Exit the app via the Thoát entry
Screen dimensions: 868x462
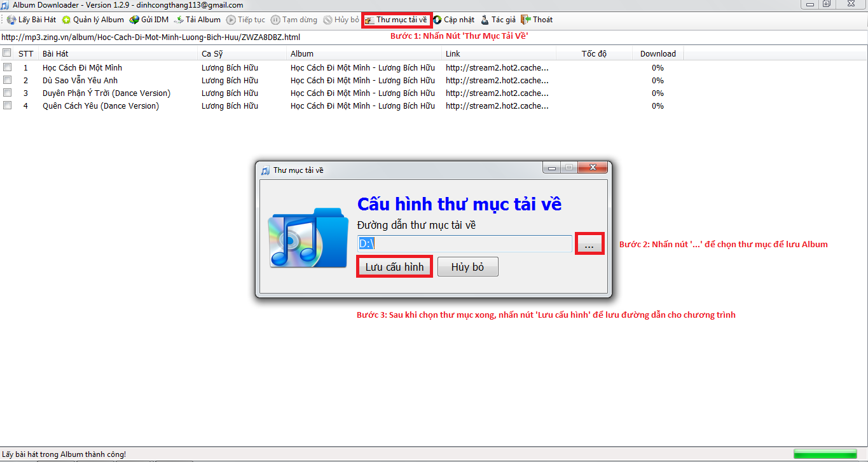click(x=537, y=19)
